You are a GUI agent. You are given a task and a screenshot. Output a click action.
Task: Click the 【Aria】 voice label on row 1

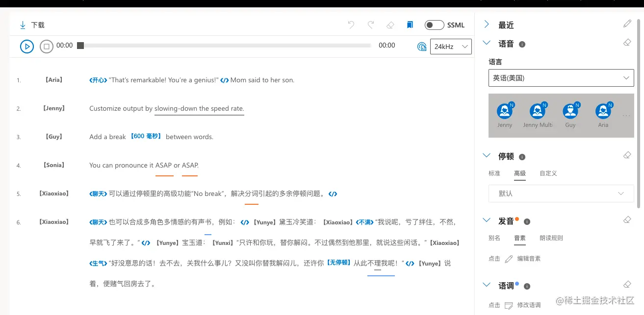pos(54,79)
